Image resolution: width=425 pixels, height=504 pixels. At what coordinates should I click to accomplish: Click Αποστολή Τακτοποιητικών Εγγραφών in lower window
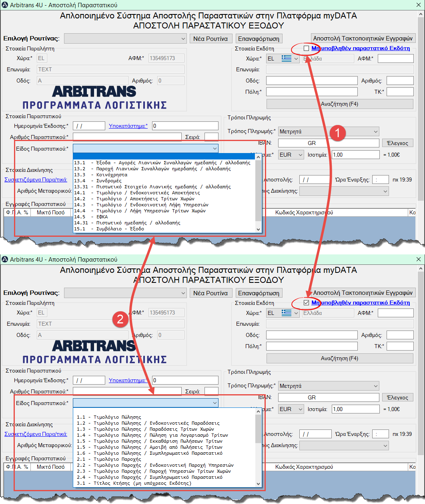pos(363,293)
